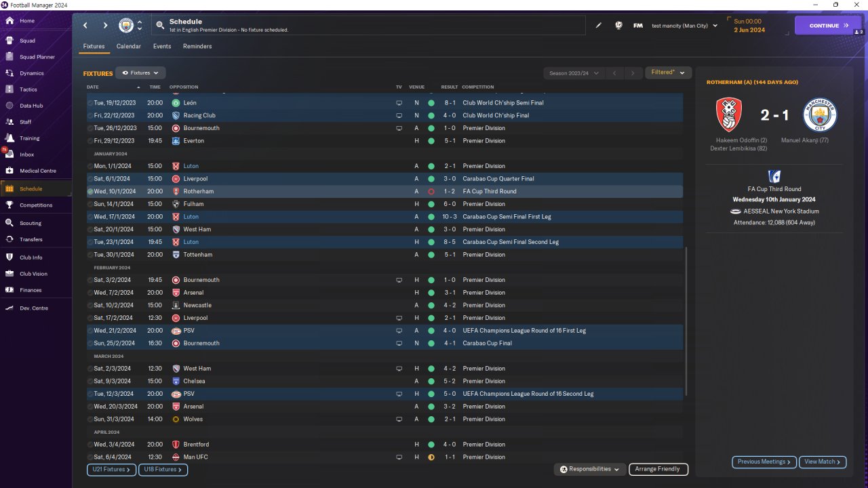Toggle the reminder tick for Arsenal 7/2/2024

tap(91, 293)
